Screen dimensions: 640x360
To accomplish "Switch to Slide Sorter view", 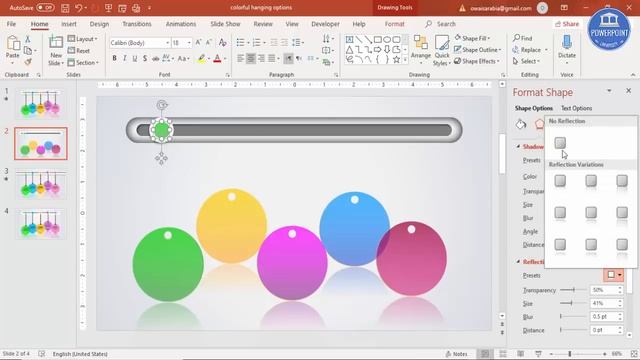I will pos(503,354).
